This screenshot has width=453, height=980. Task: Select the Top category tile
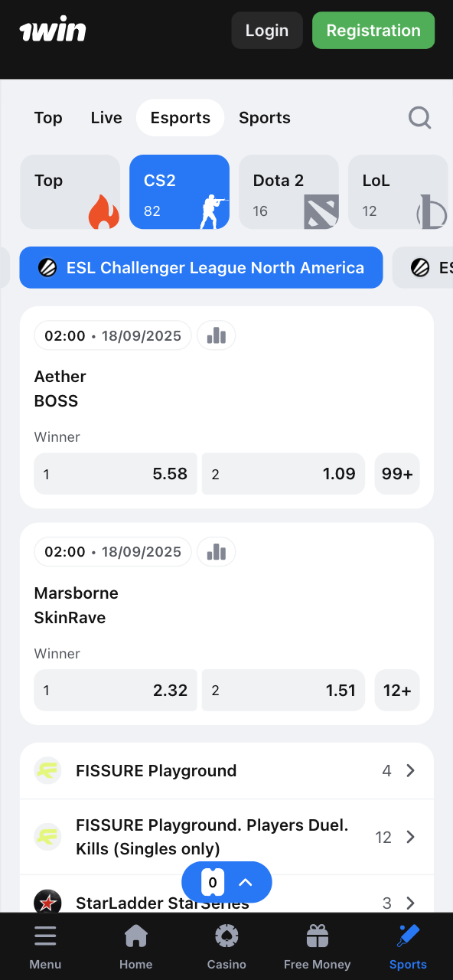(x=70, y=191)
